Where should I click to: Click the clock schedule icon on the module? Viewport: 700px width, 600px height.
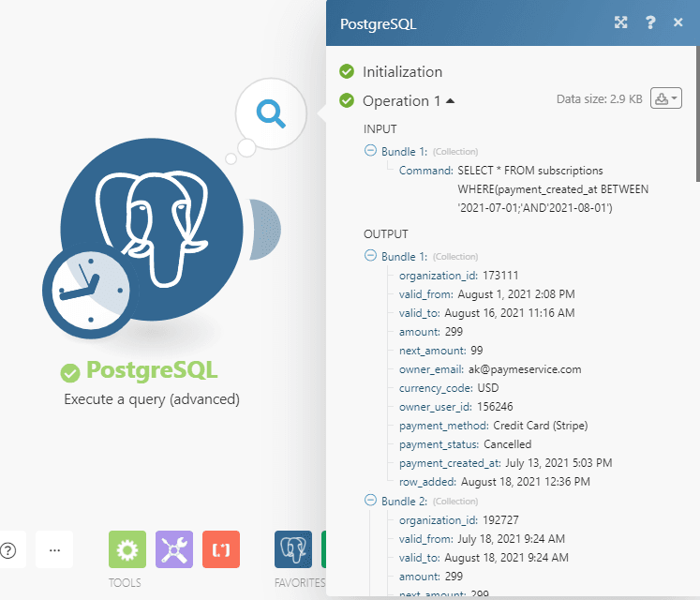pos(86,292)
